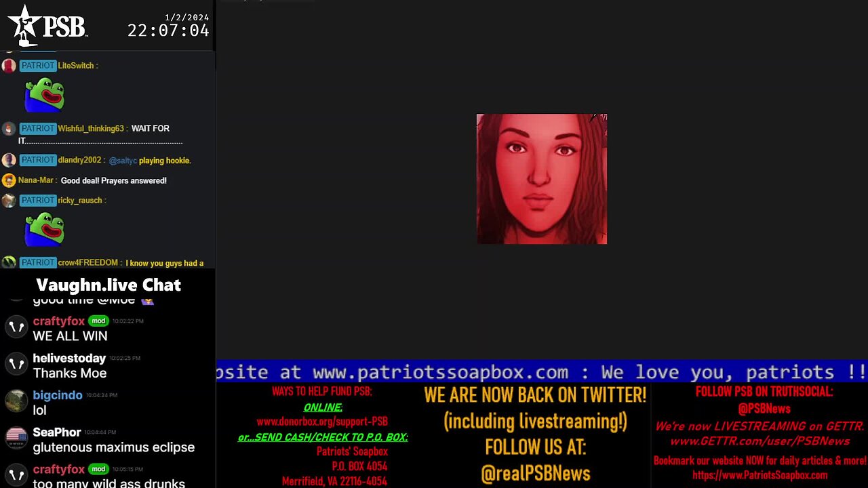This screenshot has width=868, height=488.
Task: Open Nana-Mar's username
Action: [x=36, y=180]
